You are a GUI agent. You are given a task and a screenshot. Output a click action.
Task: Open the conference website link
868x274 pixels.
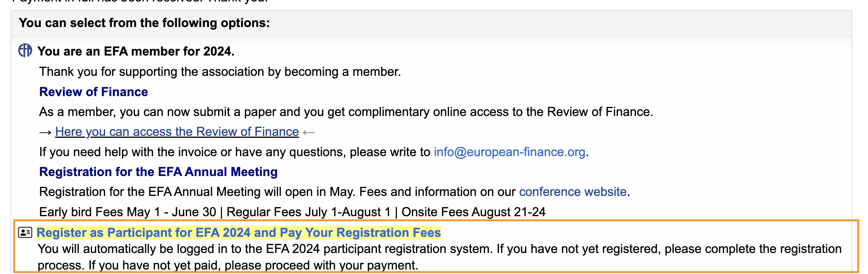click(572, 192)
